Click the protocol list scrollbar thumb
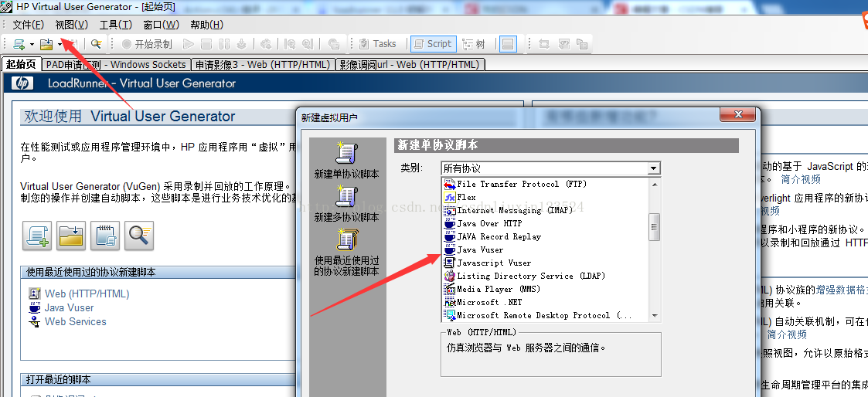 tap(655, 227)
